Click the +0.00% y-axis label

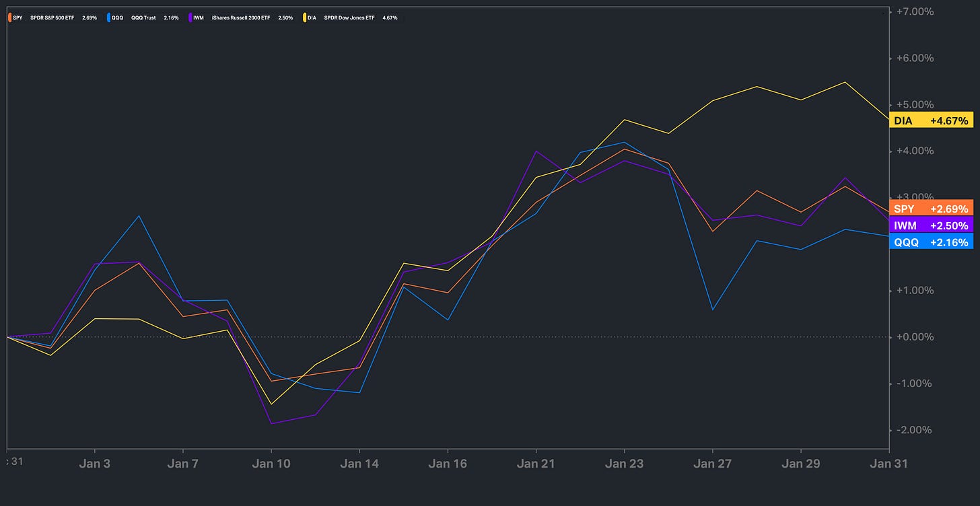point(915,337)
